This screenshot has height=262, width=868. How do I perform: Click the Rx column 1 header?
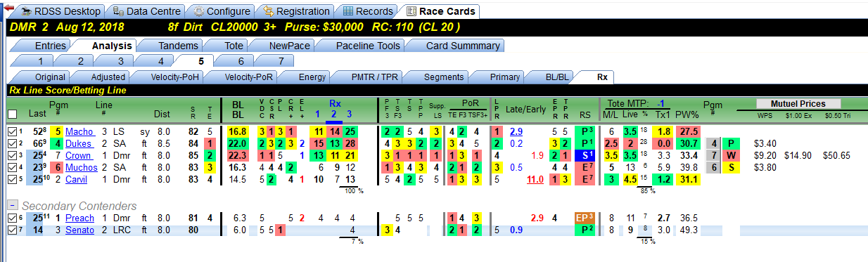318,114
